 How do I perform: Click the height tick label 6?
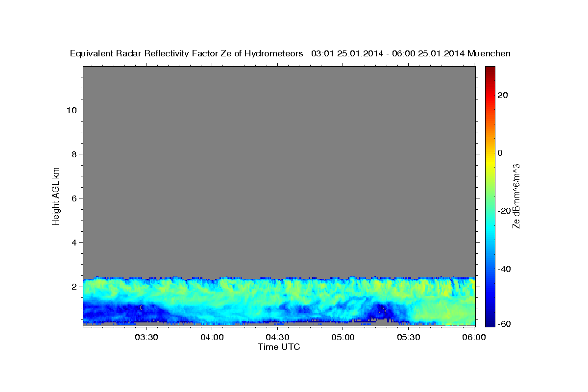click(73, 198)
